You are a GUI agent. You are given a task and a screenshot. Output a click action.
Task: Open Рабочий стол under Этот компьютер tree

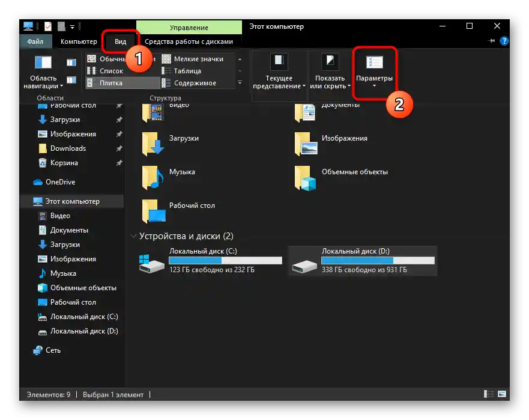coord(73,302)
